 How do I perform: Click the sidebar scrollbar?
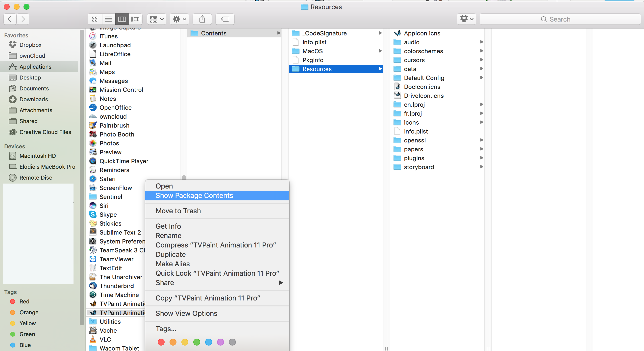pos(81,177)
